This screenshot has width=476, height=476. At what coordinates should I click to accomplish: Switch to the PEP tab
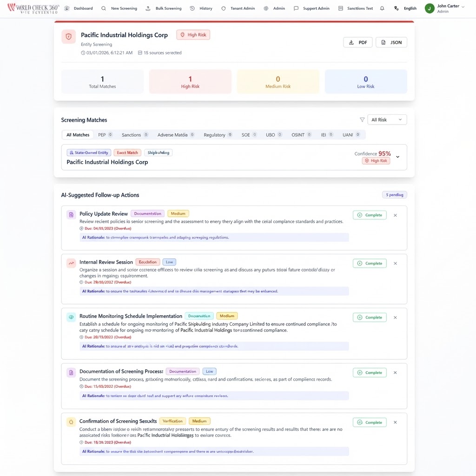pyautogui.click(x=105, y=135)
